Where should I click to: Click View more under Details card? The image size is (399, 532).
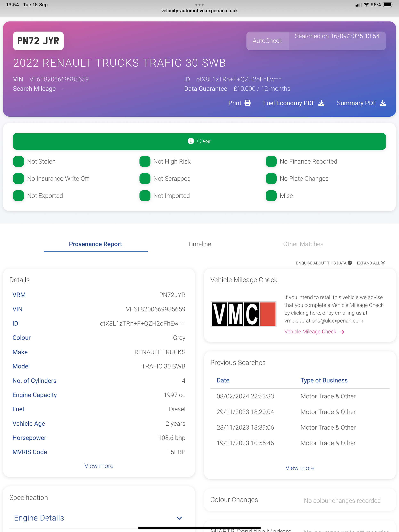[x=99, y=466]
